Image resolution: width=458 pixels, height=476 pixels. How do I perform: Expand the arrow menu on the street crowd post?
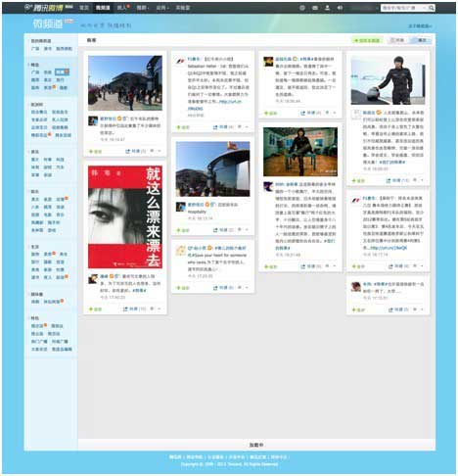[160, 151]
